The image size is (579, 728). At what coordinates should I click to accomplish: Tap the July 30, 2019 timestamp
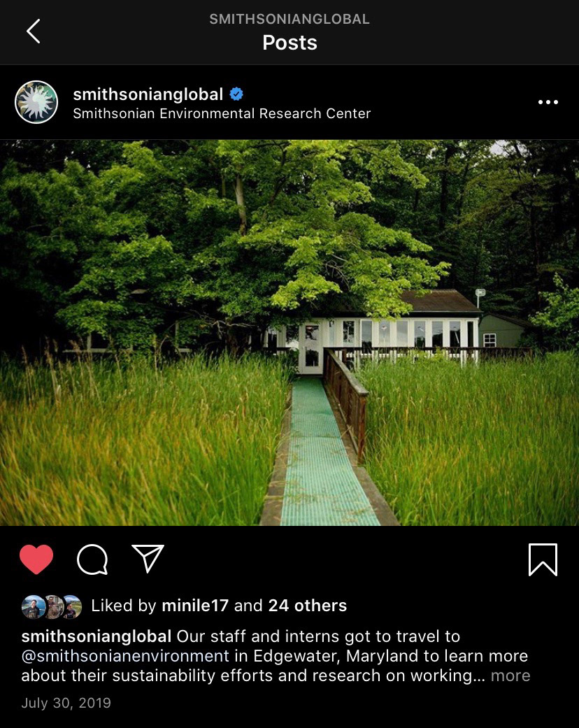click(x=66, y=703)
